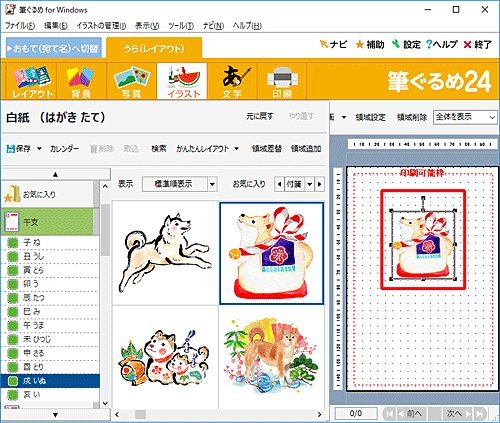Select 卯 う in zodiac list
500x423 pixels.
click(50, 284)
